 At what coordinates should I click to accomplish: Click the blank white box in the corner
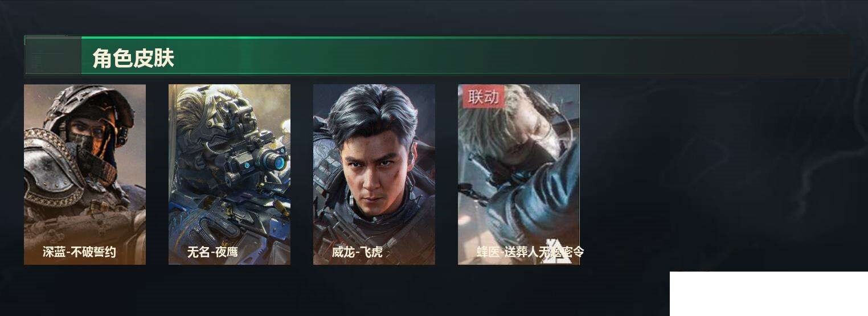point(769,294)
